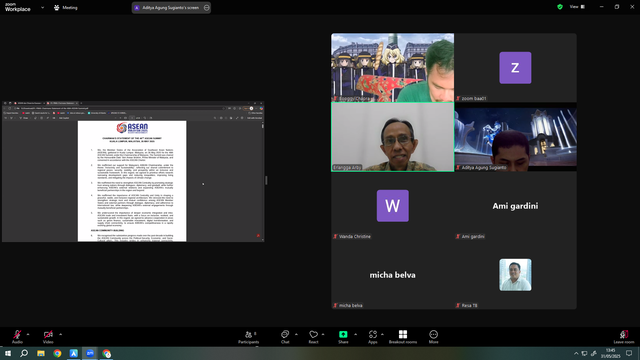Open the notification center icon

(x=629, y=353)
